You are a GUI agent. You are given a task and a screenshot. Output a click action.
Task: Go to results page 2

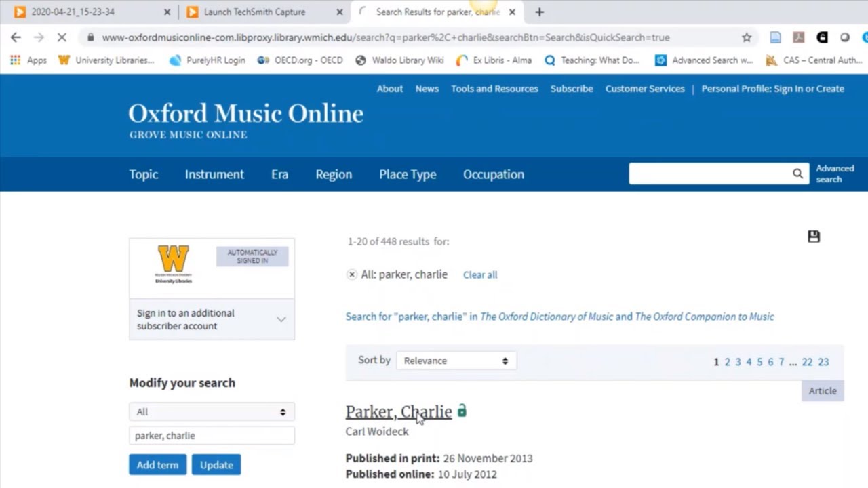coord(727,362)
